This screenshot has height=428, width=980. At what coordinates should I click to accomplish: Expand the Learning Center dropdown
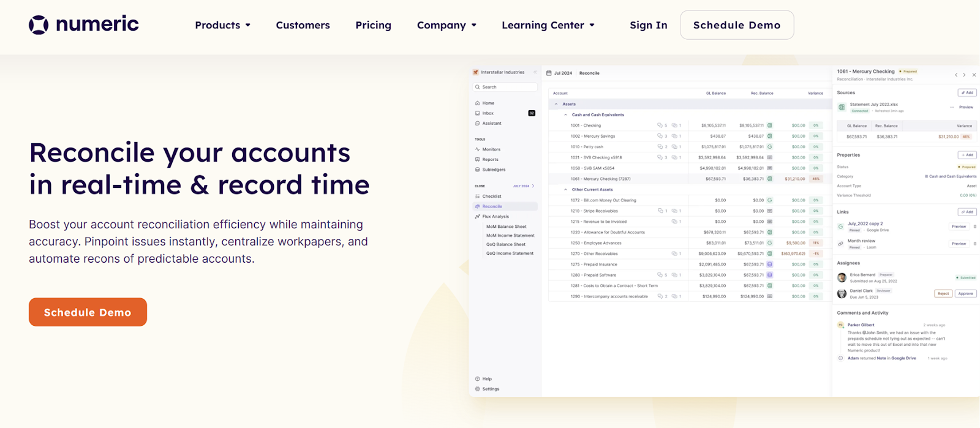point(548,25)
